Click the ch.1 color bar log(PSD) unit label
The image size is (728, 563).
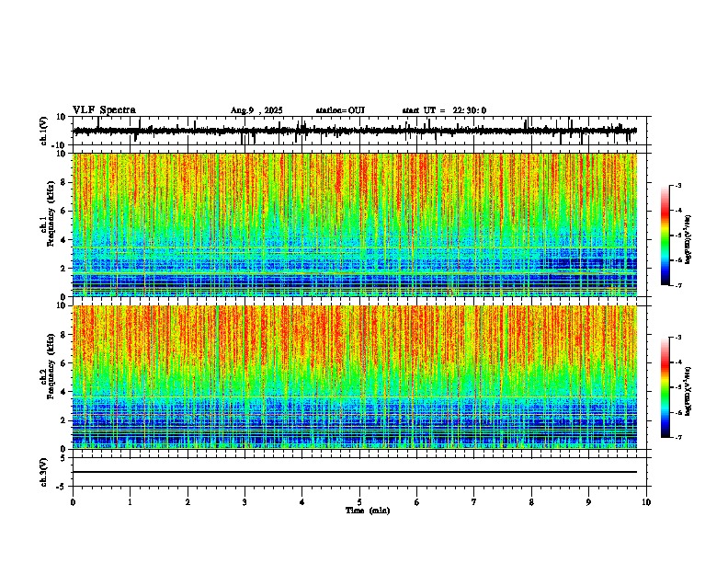click(688, 239)
